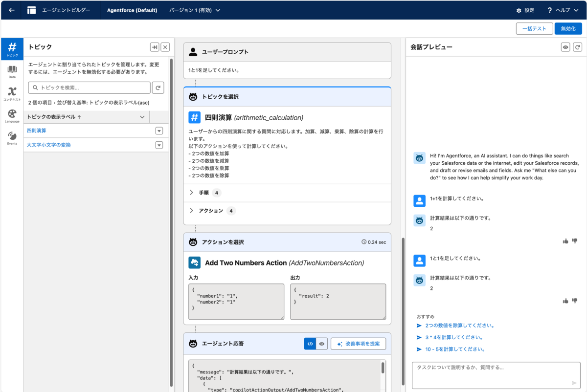Open the 四則演算 topic link

point(37,131)
